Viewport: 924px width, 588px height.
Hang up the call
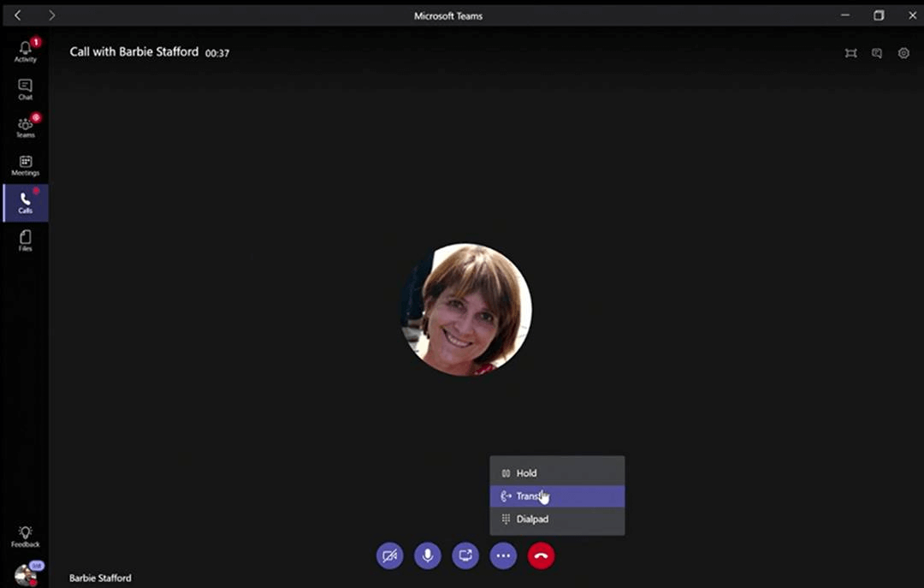[541, 555]
